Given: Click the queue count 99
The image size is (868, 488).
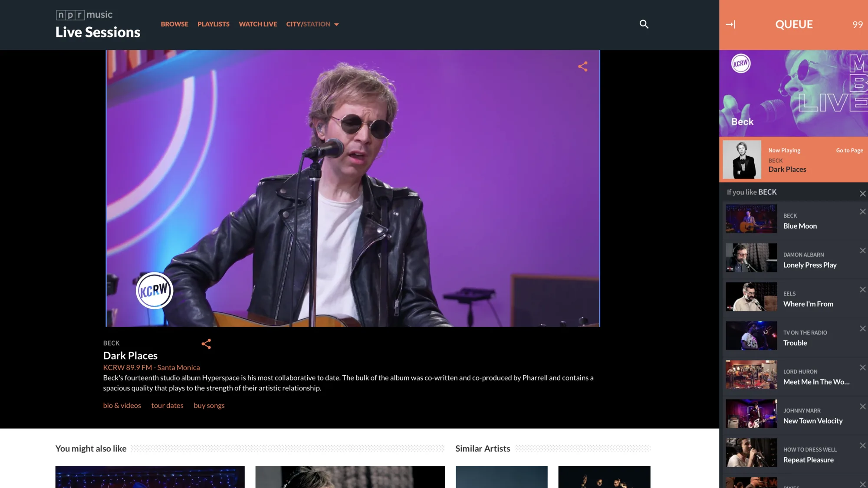Looking at the screenshot, I should tap(858, 25).
